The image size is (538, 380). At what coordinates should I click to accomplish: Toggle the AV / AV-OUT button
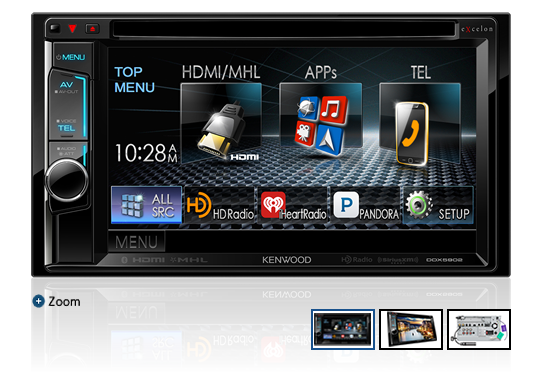[x=67, y=87]
